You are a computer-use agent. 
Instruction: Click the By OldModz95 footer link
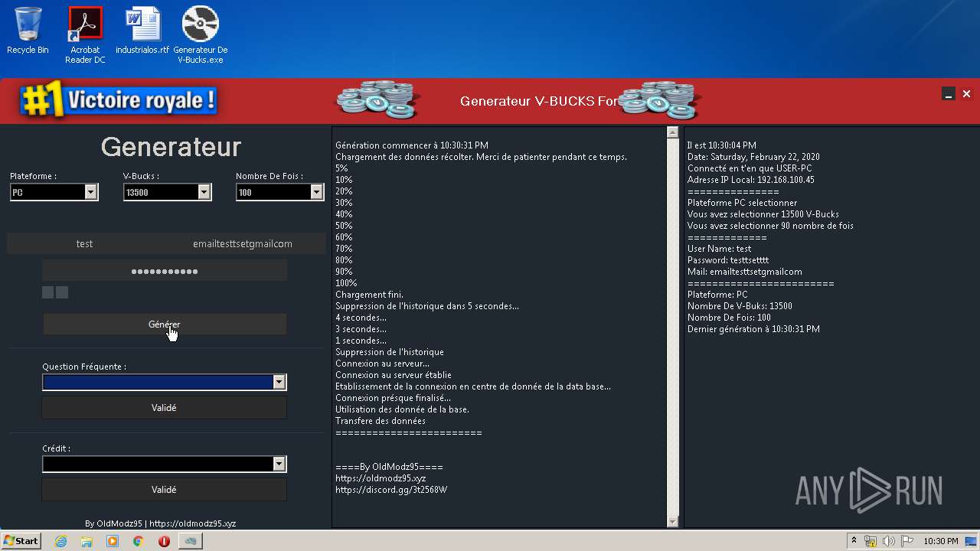[x=161, y=523]
